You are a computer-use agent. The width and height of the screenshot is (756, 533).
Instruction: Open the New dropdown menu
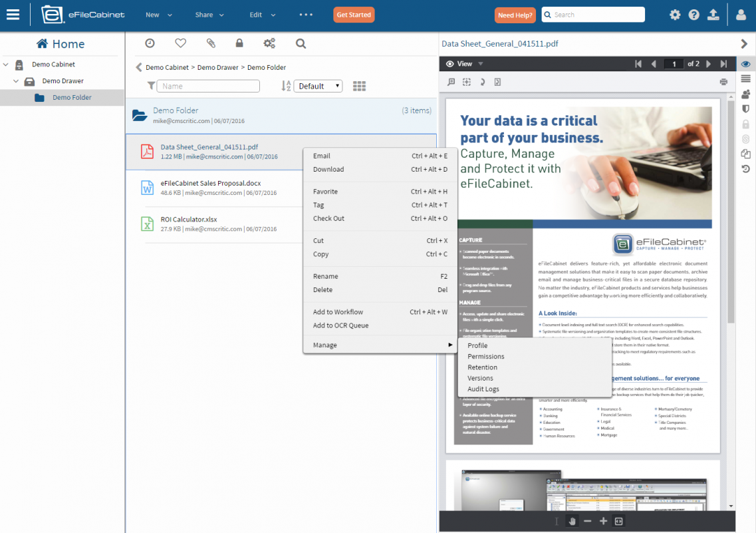[x=159, y=15]
